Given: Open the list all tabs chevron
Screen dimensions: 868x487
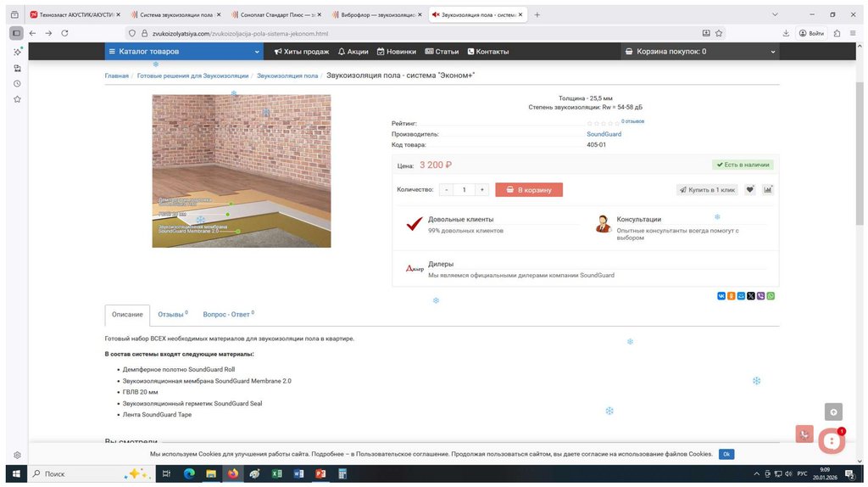Looking at the screenshot, I should 775,14.
